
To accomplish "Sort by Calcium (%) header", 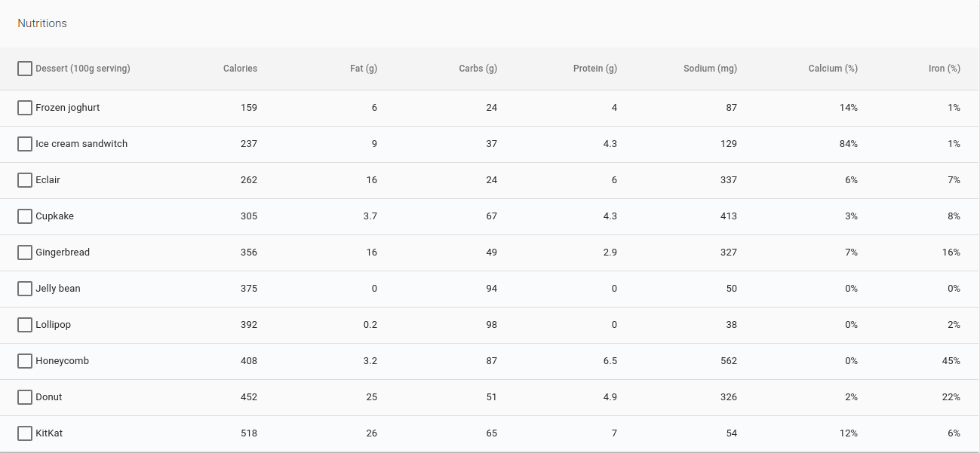I will [x=833, y=69].
